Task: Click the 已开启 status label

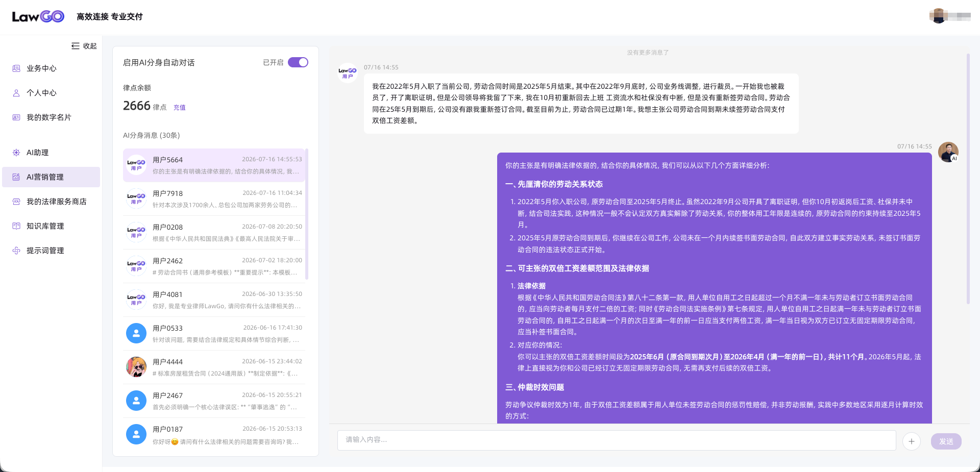Action: (273, 62)
